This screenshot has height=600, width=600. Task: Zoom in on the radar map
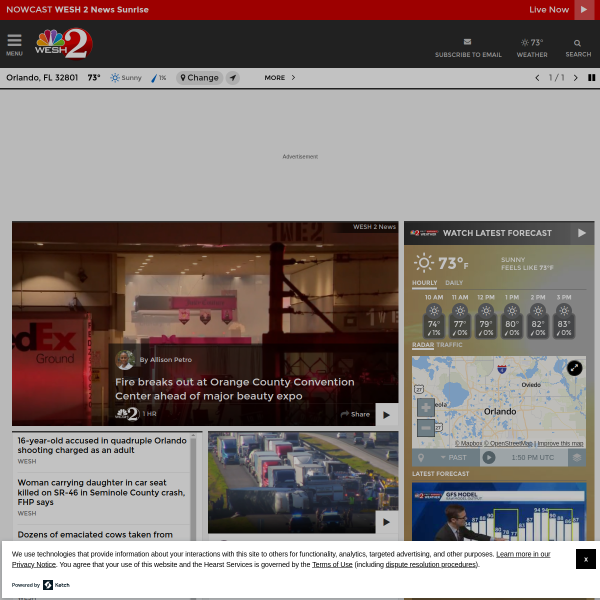[x=425, y=408]
